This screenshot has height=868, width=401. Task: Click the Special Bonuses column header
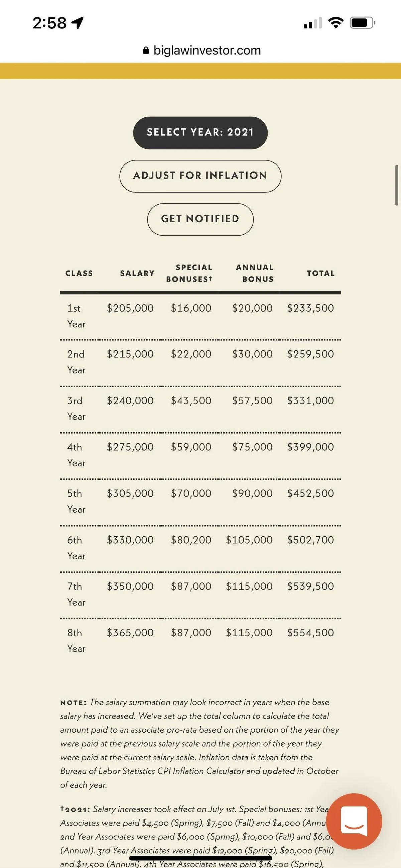[x=189, y=273]
